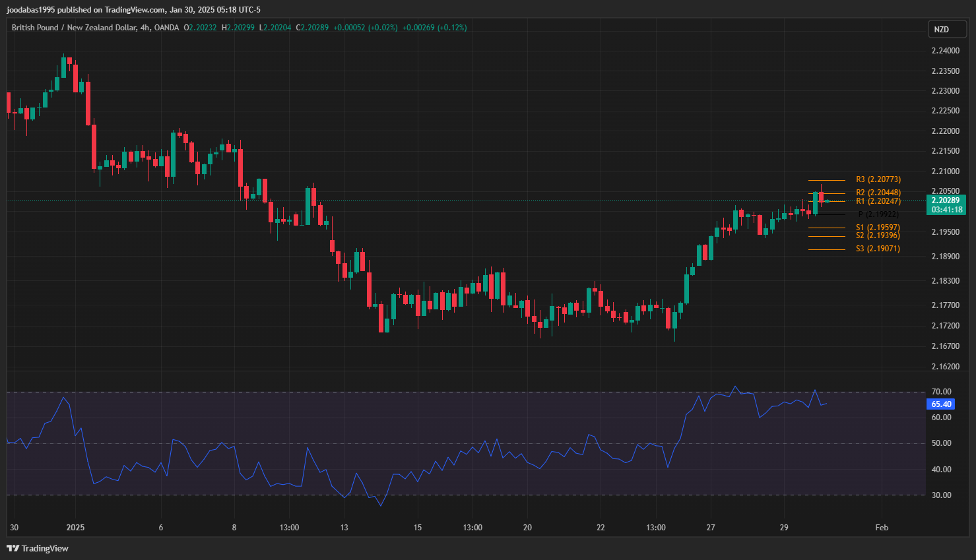Click the current price tag 2.20289

point(946,201)
